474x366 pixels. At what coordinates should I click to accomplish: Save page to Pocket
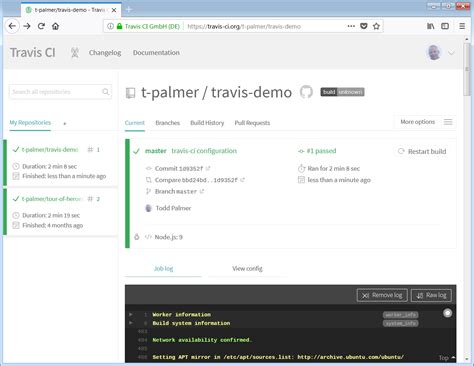[364, 26]
